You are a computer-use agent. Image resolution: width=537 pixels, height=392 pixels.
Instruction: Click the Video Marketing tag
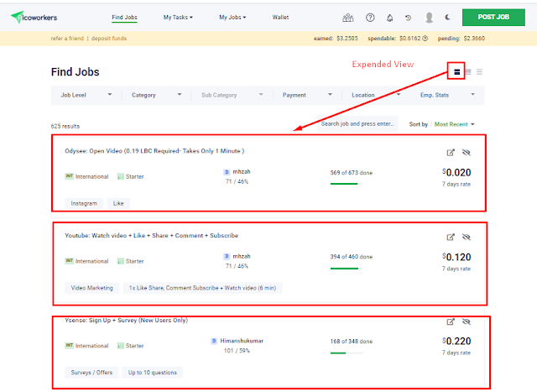[x=91, y=288]
